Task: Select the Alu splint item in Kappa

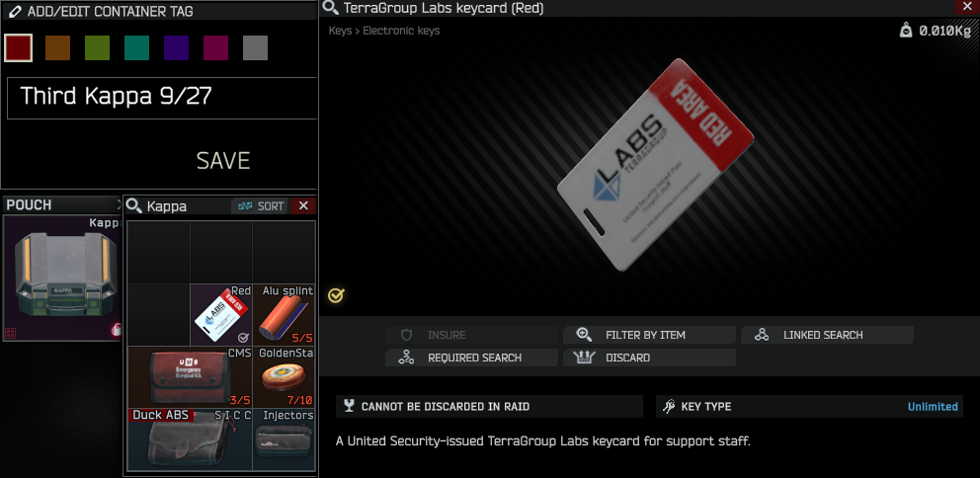Action: click(x=284, y=315)
